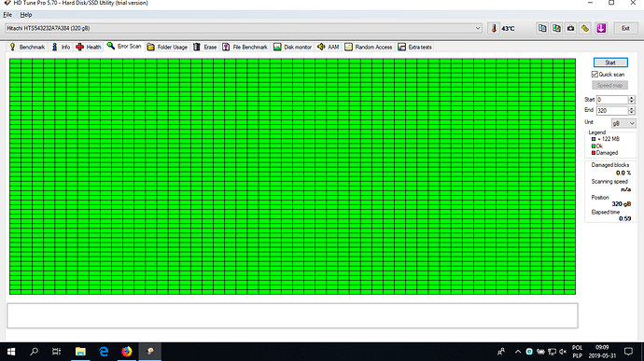Expand the Hitachi drive selection dropdown
The height and width of the screenshot is (361, 644).
478,28
